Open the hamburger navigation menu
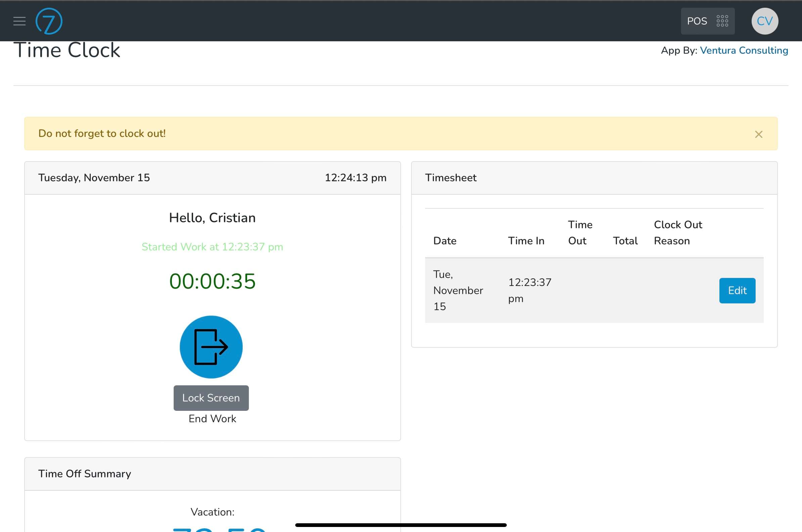The width and height of the screenshot is (802, 532). coord(19,21)
